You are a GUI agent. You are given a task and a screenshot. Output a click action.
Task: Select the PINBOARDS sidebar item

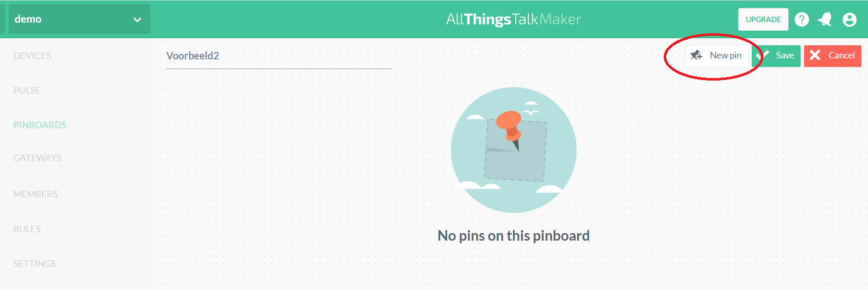40,125
